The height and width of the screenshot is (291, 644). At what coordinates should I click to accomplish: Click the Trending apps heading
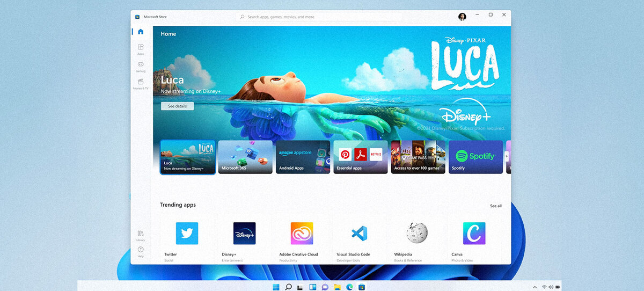178,205
